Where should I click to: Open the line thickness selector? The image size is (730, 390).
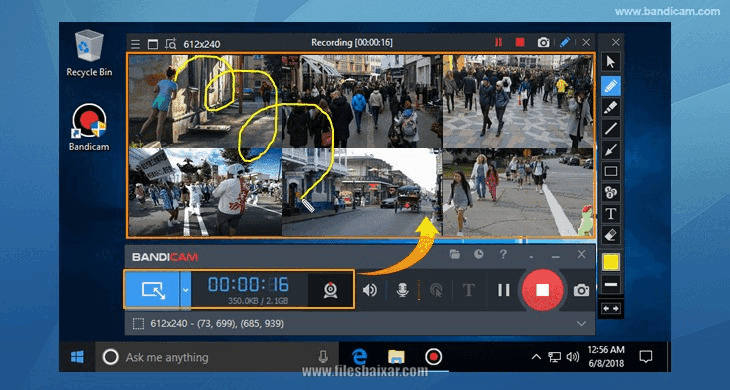[x=610, y=284]
